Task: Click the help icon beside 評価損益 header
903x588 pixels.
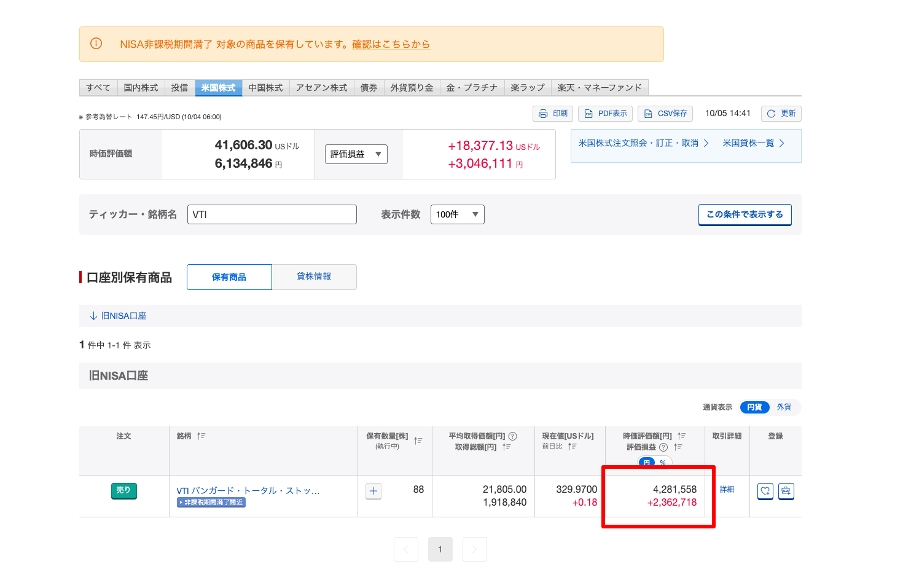Action: pos(663,447)
